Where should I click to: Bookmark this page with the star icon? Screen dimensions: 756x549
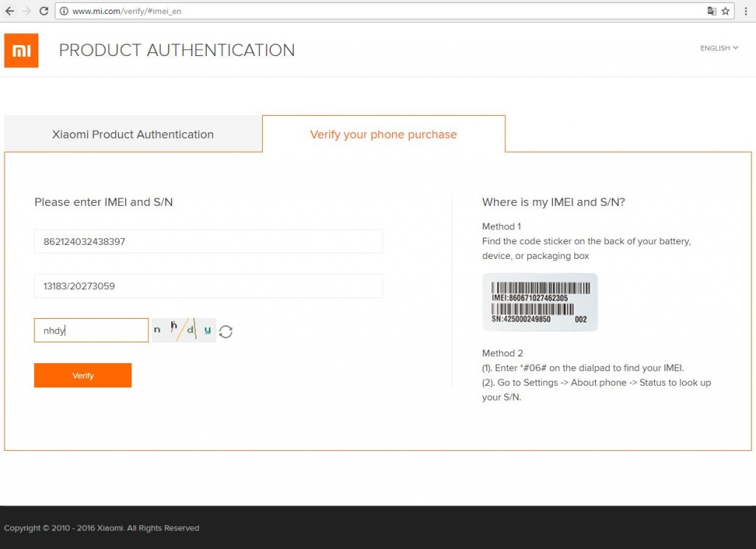click(726, 10)
